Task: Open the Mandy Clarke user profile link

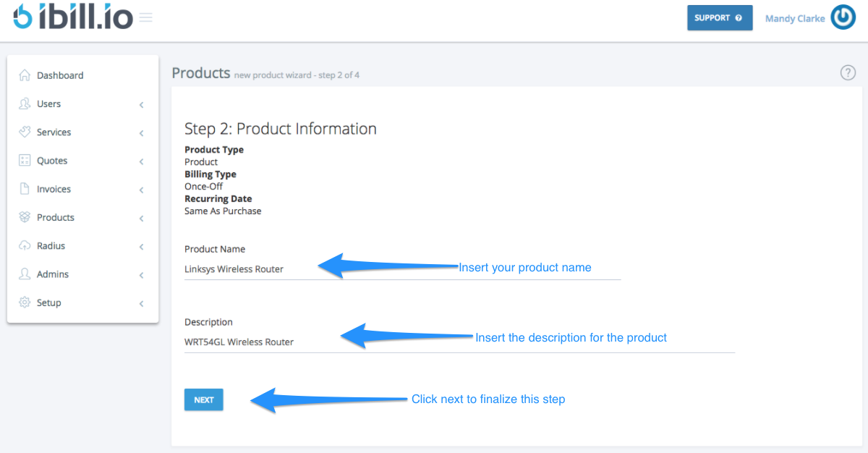Action: pos(795,19)
